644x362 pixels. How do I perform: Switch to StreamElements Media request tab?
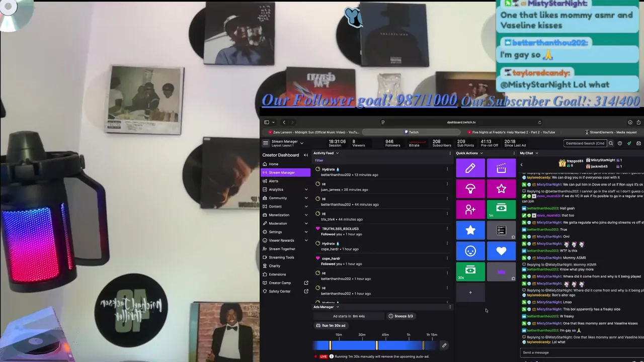coord(611,132)
